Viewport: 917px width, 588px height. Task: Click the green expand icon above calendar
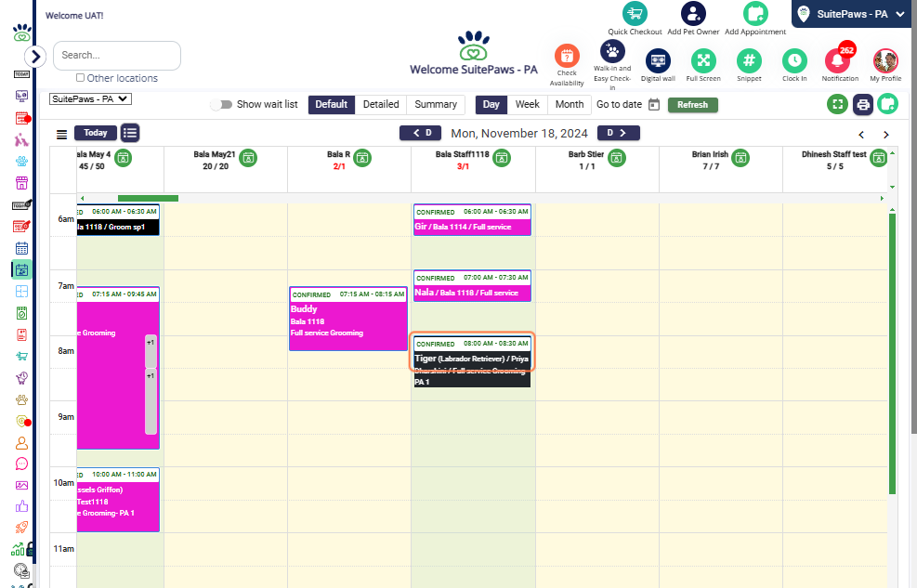pyautogui.click(x=837, y=105)
